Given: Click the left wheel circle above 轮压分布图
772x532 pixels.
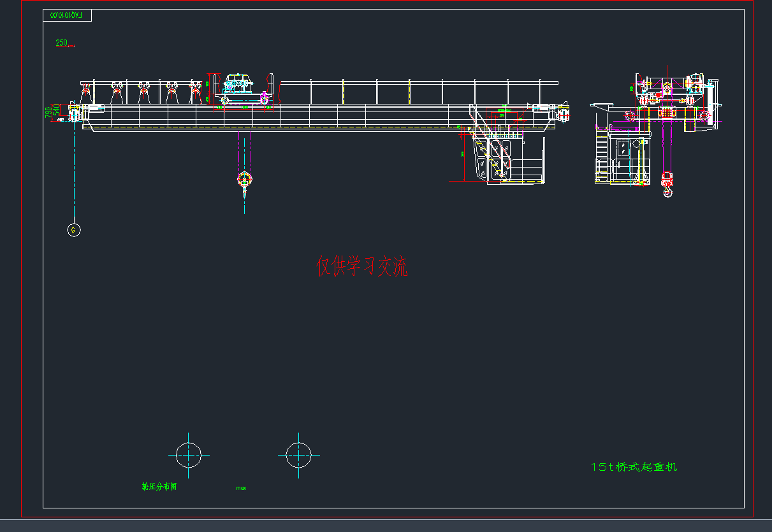Looking at the screenshot, I should (189, 455).
